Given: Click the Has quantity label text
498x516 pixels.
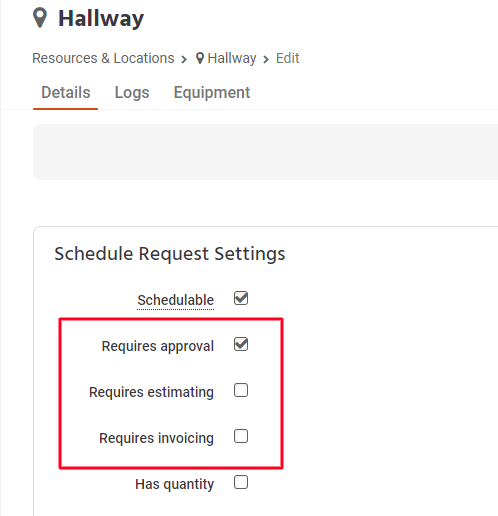Looking at the screenshot, I should click(x=174, y=484).
